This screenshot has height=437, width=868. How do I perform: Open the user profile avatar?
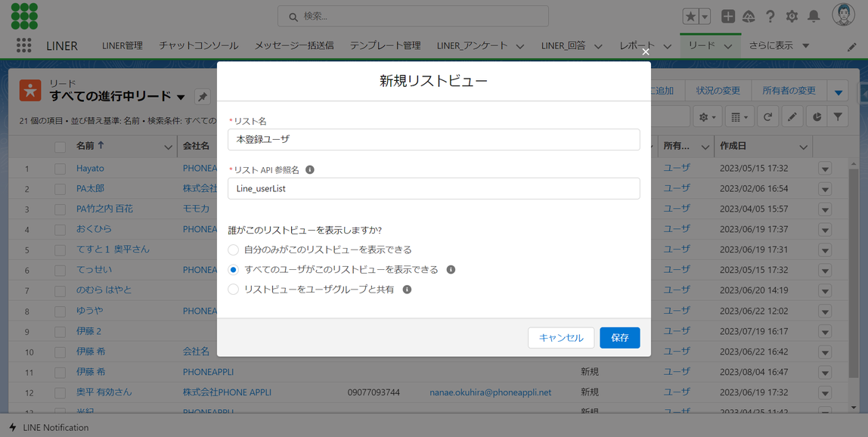tap(844, 16)
